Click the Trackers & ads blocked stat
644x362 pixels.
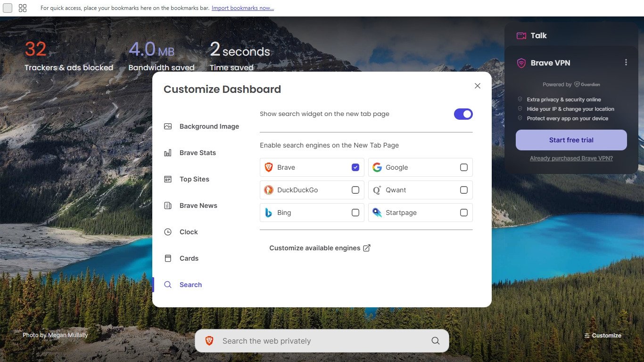click(69, 56)
